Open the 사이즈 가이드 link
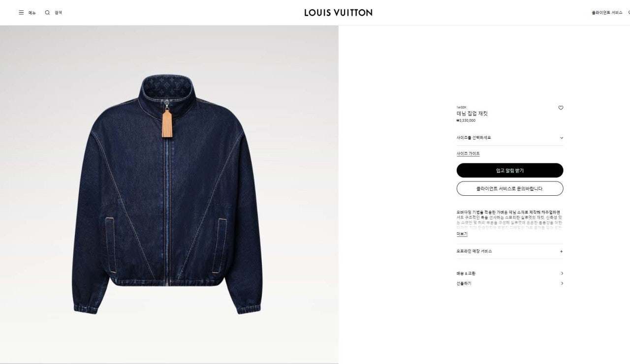This screenshot has width=630, height=364. [x=468, y=154]
